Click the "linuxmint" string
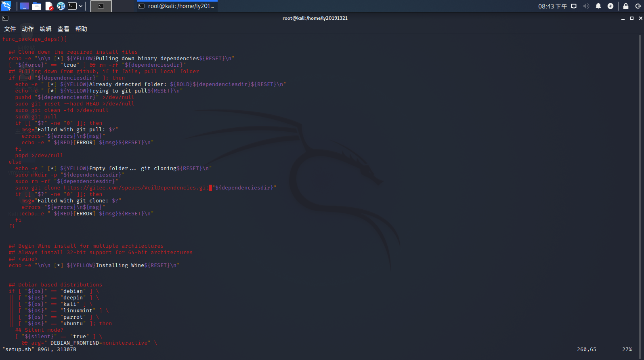Screen dimensions: 644x360 pyautogui.click(x=78, y=311)
